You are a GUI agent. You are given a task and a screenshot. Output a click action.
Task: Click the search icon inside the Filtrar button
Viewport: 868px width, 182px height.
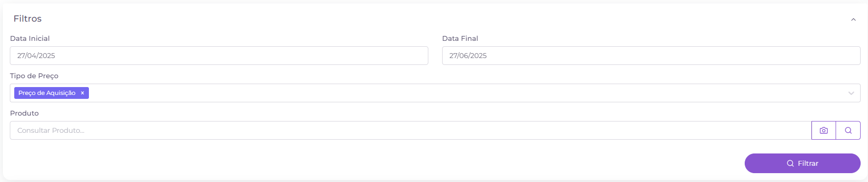coord(790,163)
